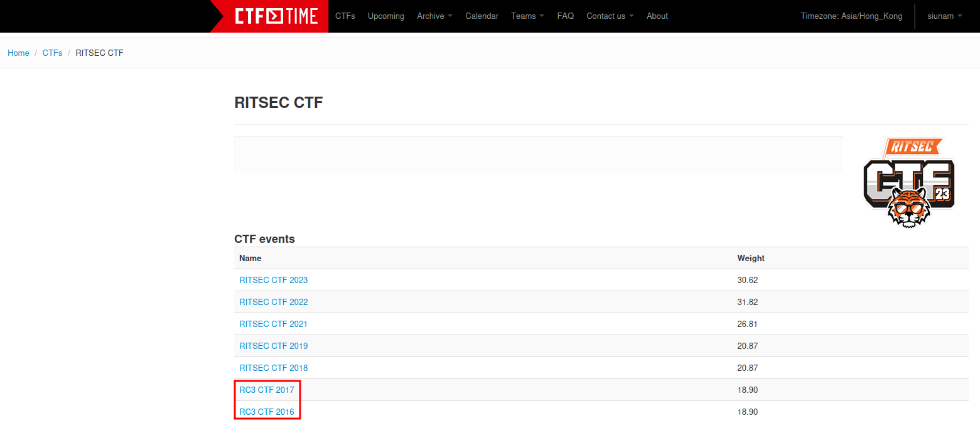This screenshot has height=428, width=980.
Task: Select the weight value 31.82
Action: pos(748,302)
